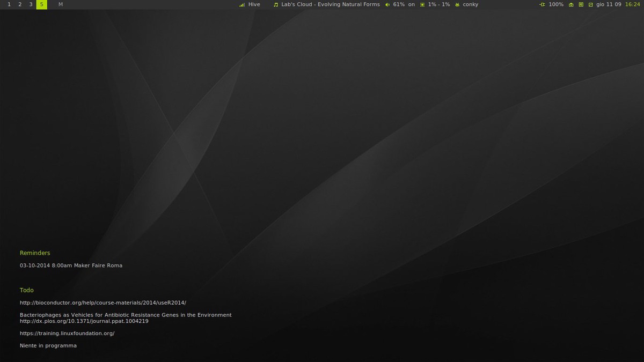The width and height of the screenshot is (644, 362).
Task: Open the mailbox tray icon
Action: click(571, 4)
